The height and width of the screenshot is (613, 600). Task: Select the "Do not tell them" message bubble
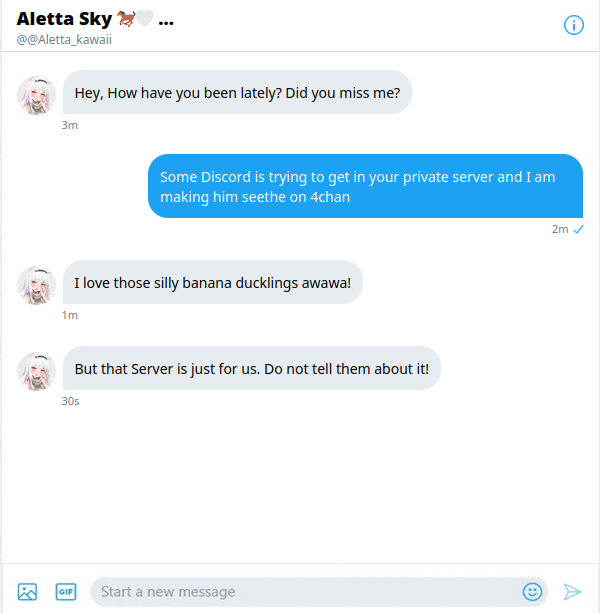pos(251,369)
